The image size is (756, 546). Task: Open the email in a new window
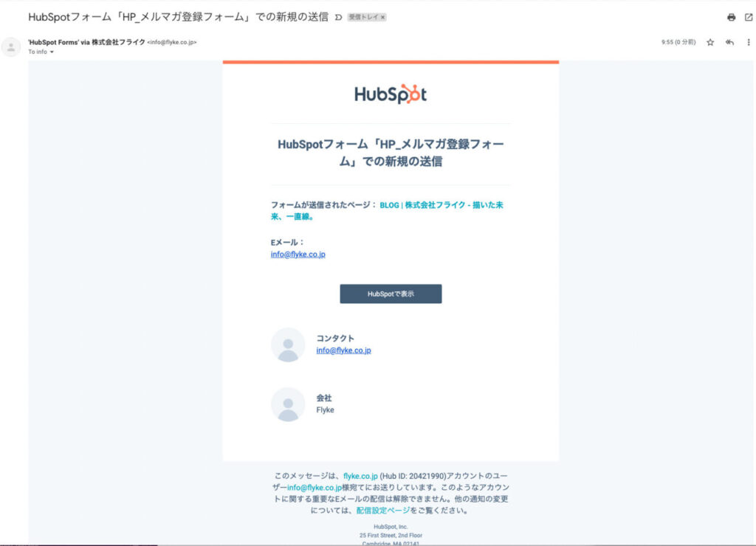pos(749,18)
